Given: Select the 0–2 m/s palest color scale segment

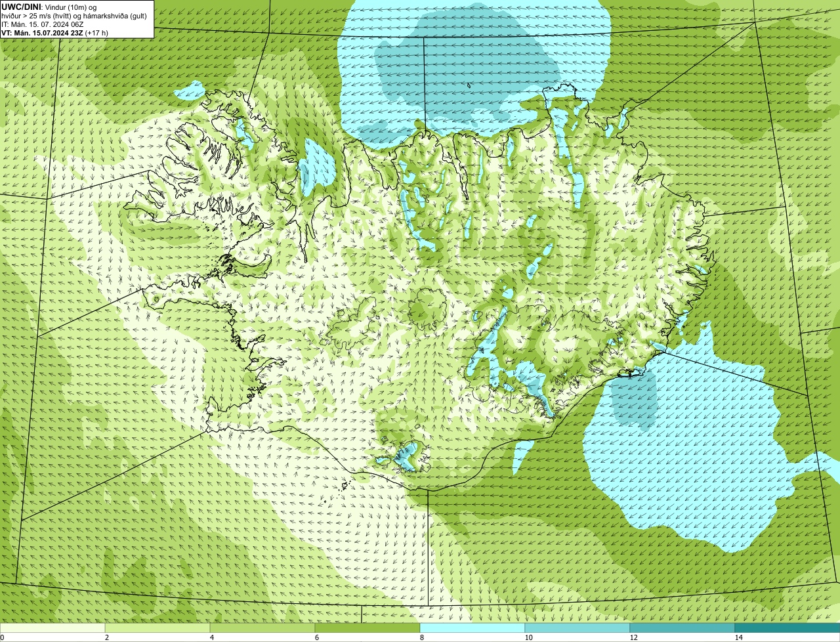Looking at the screenshot, I should [52, 628].
